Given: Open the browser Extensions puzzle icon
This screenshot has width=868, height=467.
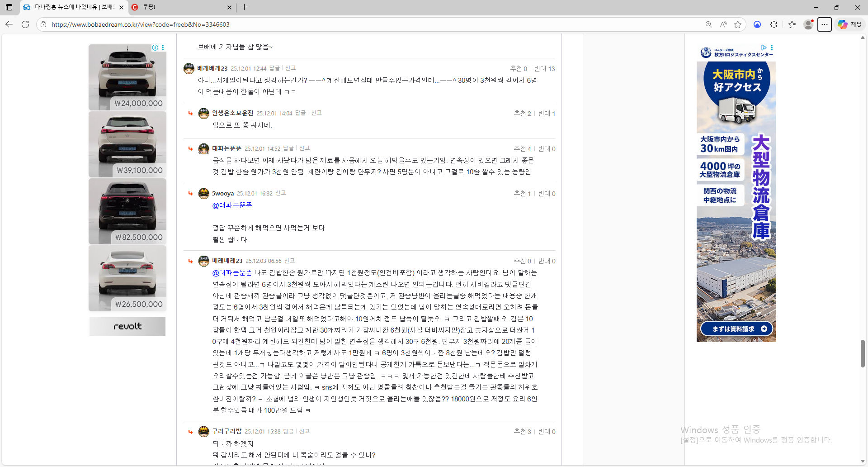Looking at the screenshot, I should pyautogui.click(x=774, y=24).
